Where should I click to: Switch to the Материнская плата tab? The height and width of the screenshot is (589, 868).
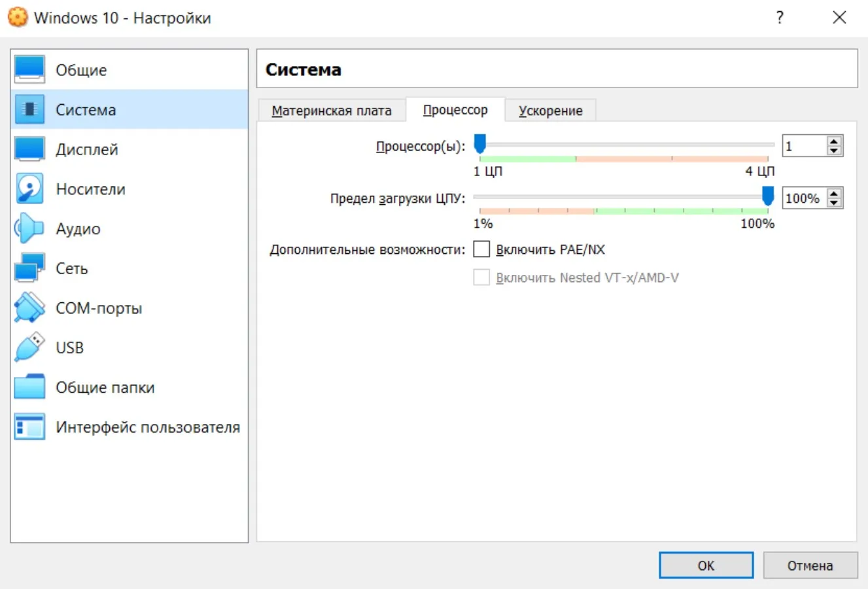[332, 111]
